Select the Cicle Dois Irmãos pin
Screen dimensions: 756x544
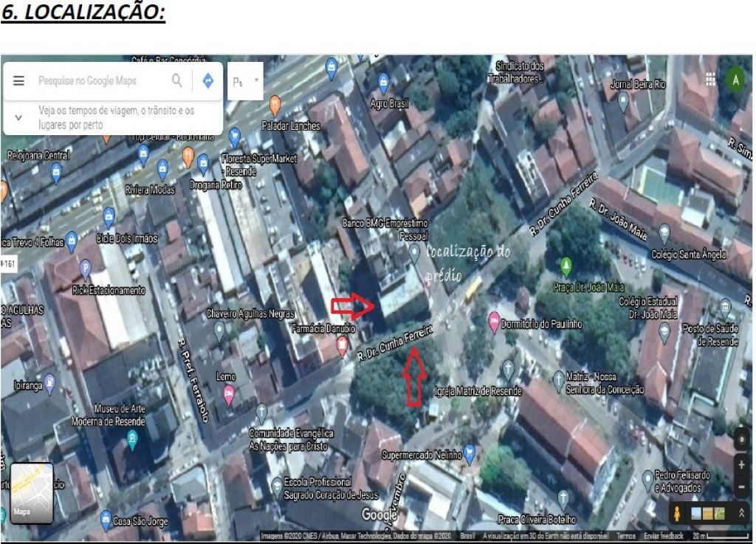point(109,218)
